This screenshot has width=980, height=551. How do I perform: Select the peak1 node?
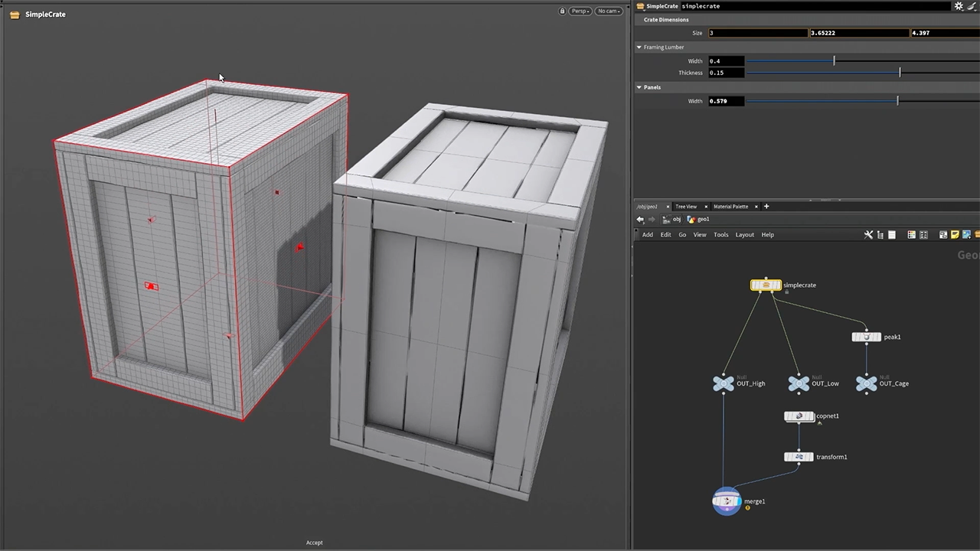(866, 337)
